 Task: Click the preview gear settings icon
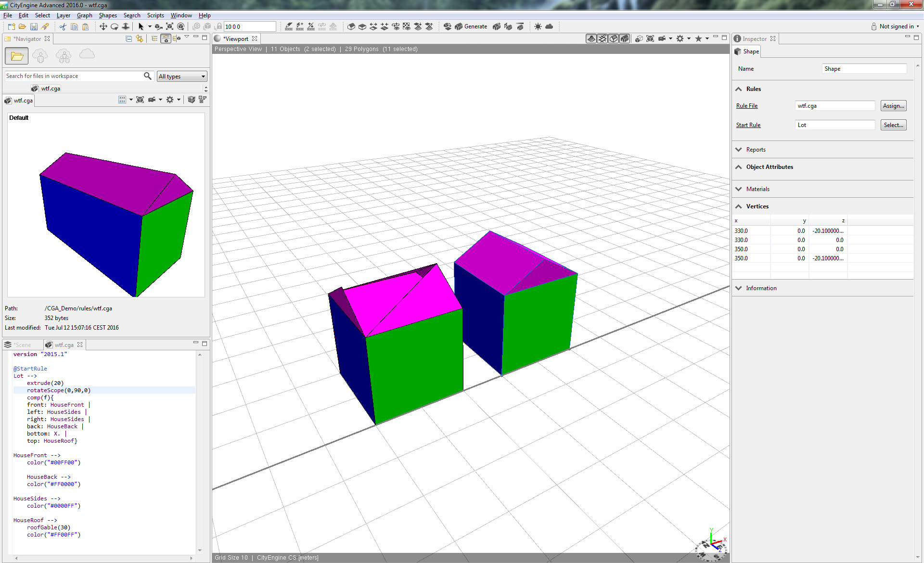point(170,100)
